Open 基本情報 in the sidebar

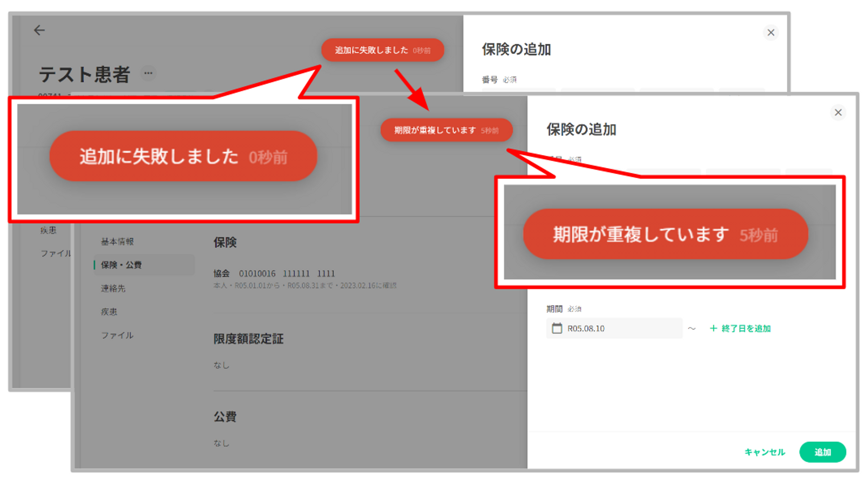[x=117, y=242]
